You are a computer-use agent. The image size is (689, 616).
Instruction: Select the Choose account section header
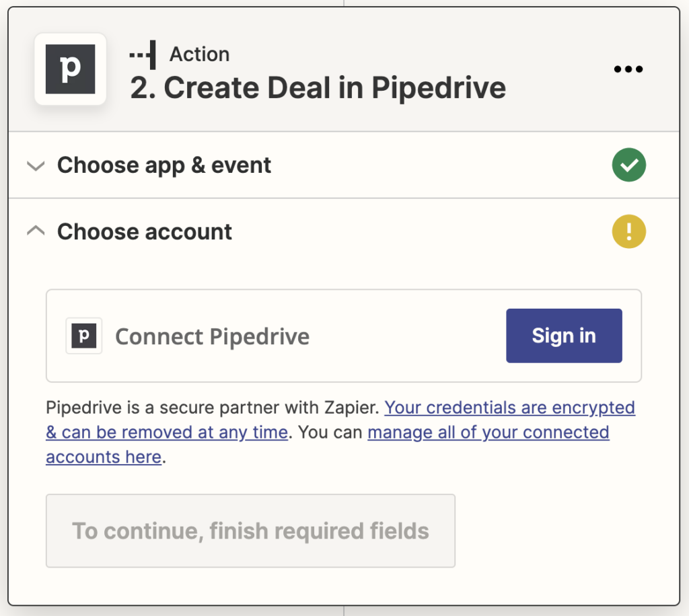[145, 231]
